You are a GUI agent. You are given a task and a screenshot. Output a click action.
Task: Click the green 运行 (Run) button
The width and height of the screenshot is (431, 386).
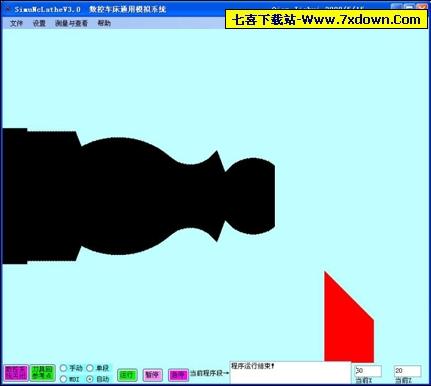[127, 375]
